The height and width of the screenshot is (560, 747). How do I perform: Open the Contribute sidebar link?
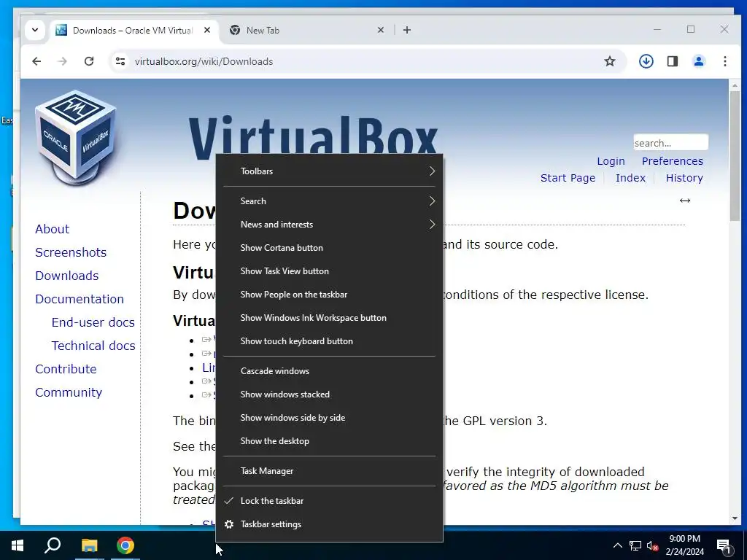[x=66, y=369]
